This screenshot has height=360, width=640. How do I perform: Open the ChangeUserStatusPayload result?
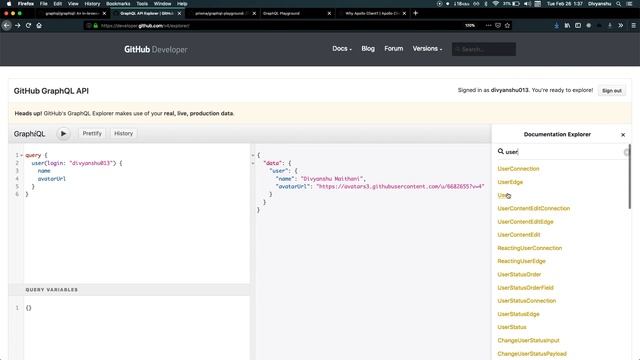coord(532,353)
